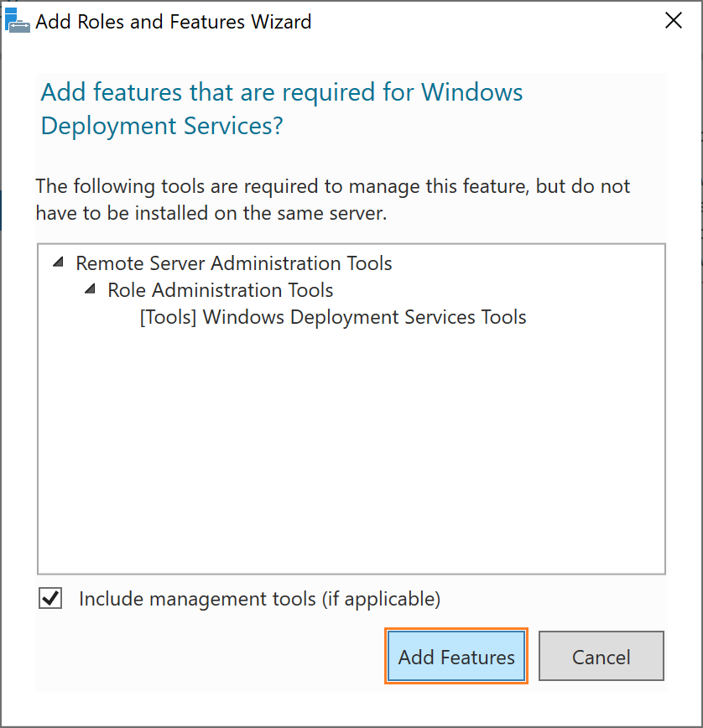Viewport: 703px width, 728px height.
Task: Click the 'Add Roles and Features Wizard' title text
Action: (x=173, y=22)
